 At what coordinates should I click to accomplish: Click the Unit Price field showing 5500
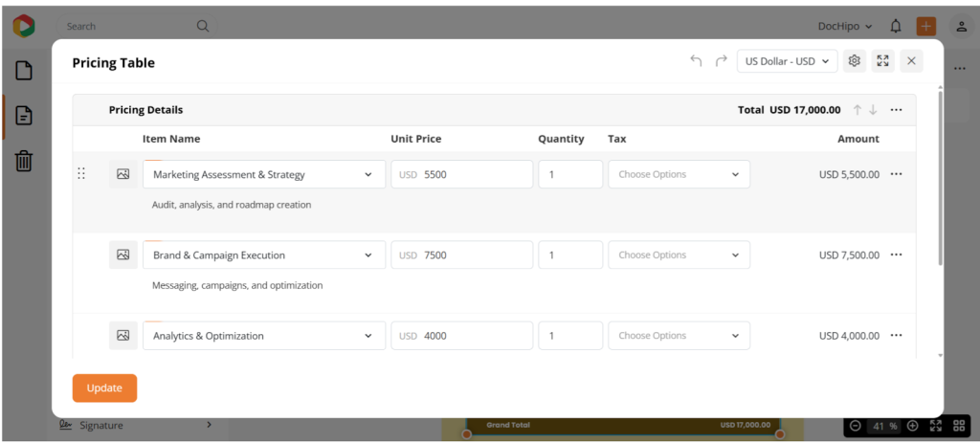472,175
